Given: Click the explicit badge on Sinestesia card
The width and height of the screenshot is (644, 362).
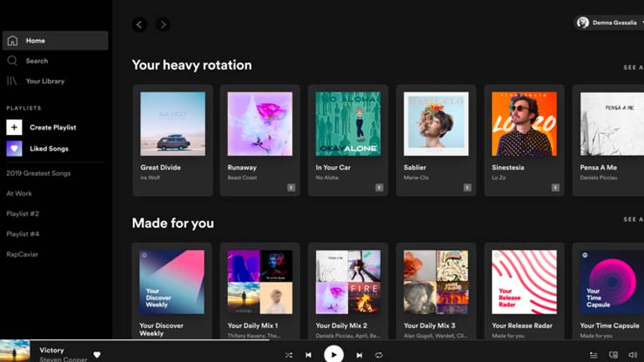Looking at the screenshot, I should [x=555, y=188].
